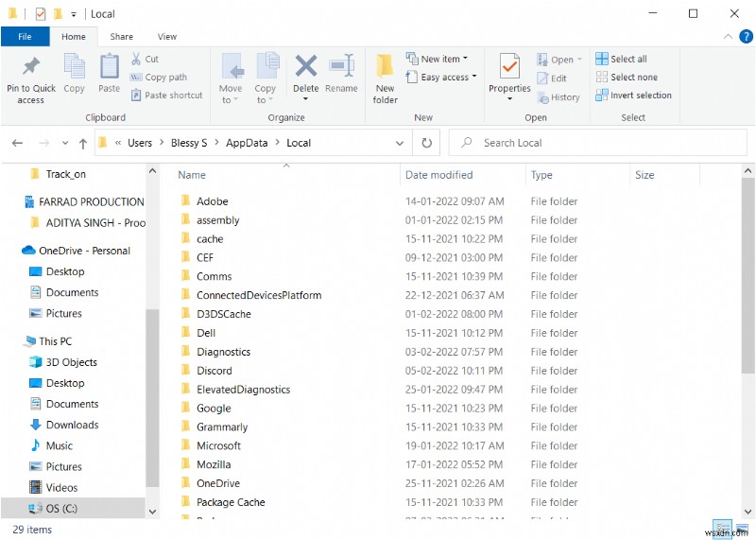
Task: Click Users in address breadcrumb
Action: coord(140,143)
